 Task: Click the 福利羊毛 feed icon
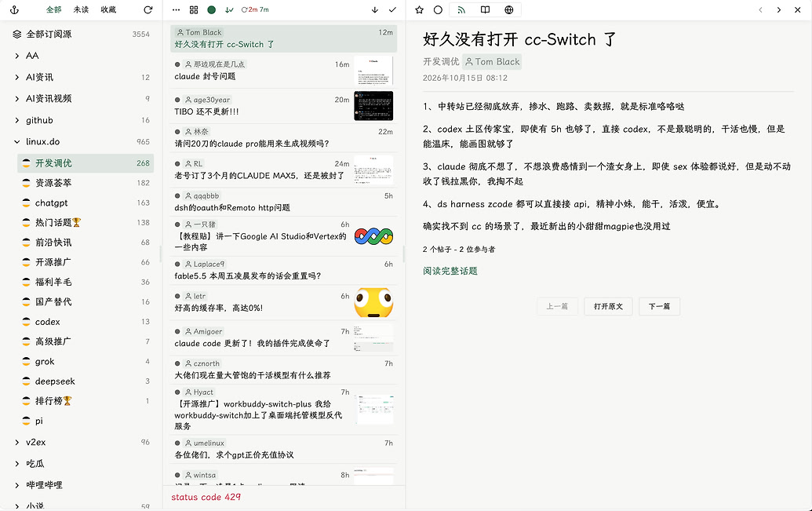[x=26, y=282]
